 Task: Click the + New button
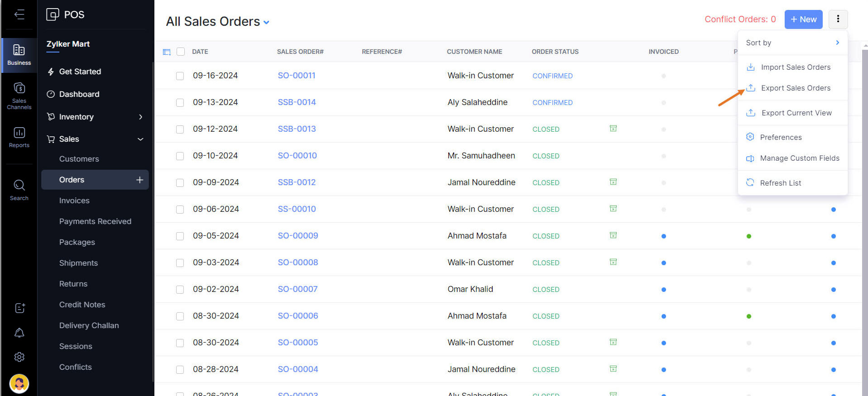tap(803, 19)
